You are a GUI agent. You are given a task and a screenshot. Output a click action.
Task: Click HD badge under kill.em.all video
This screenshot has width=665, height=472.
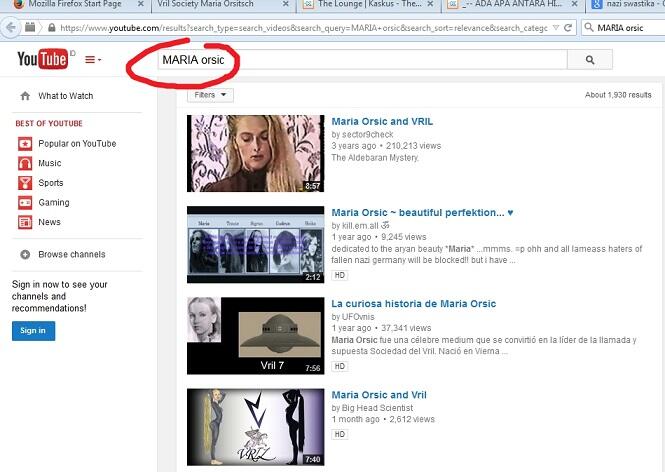(x=340, y=275)
